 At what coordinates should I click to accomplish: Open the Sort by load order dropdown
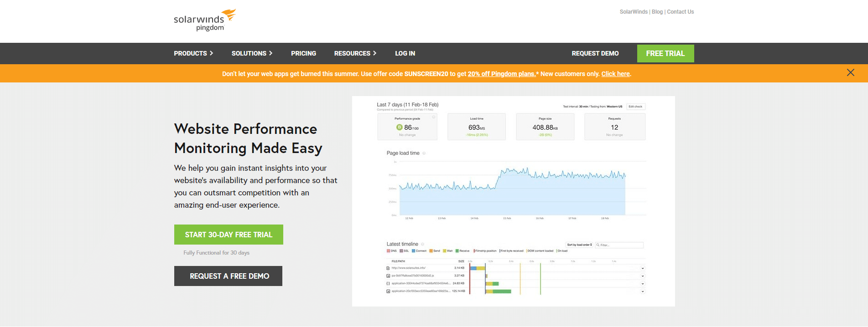pyautogui.click(x=579, y=245)
